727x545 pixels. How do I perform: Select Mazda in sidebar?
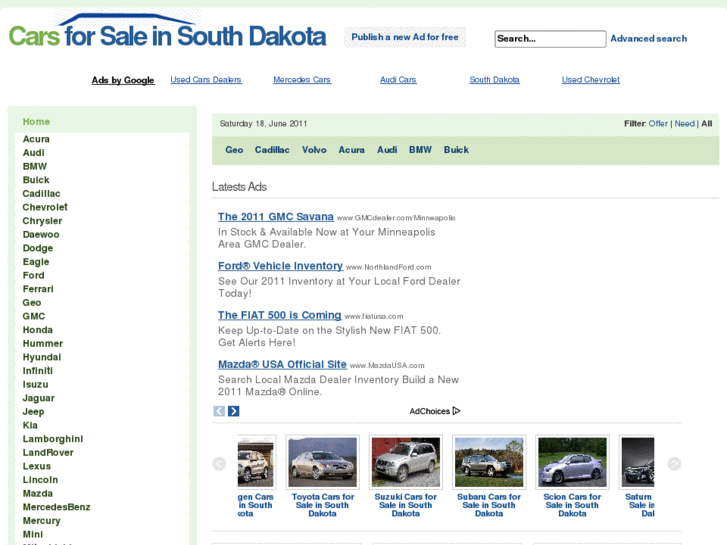[38, 494]
